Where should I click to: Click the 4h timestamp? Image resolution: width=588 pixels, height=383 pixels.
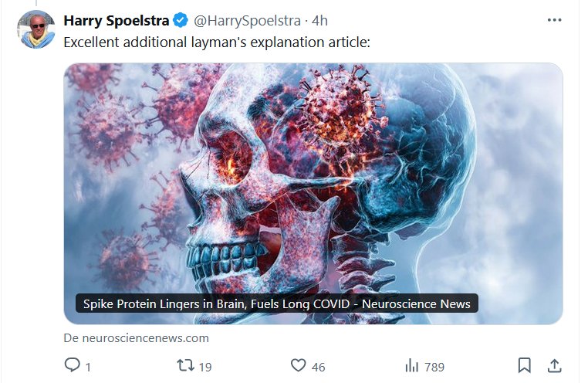(320, 20)
